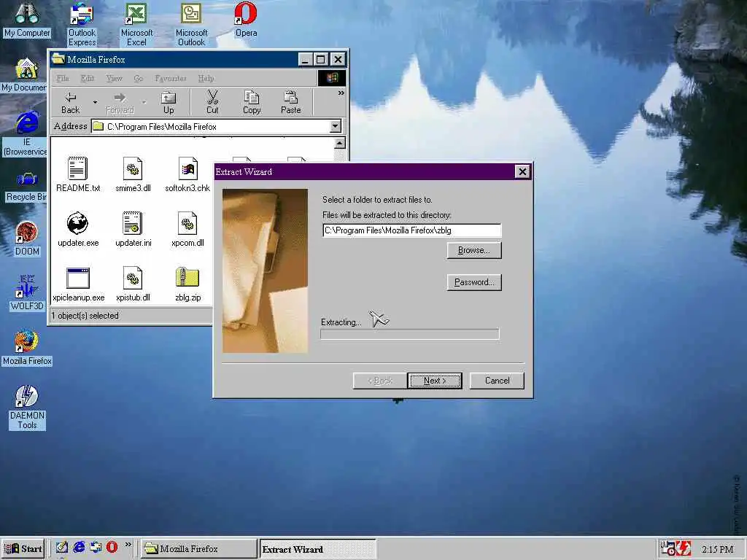Click the extraction progress bar
747x560 pixels.
410,334
